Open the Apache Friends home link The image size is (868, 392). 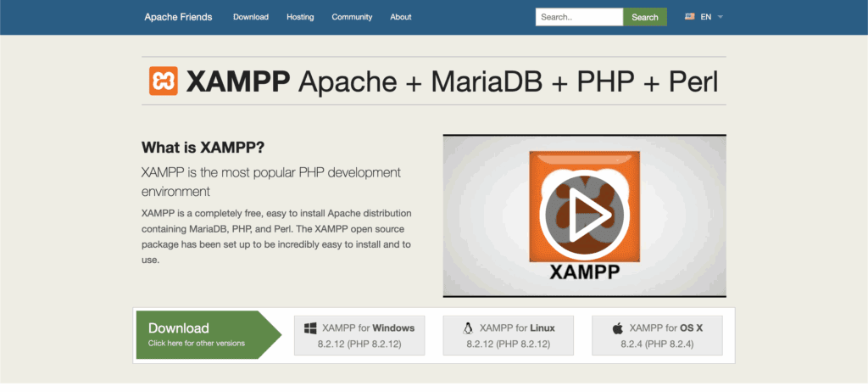tap(178, 17)
